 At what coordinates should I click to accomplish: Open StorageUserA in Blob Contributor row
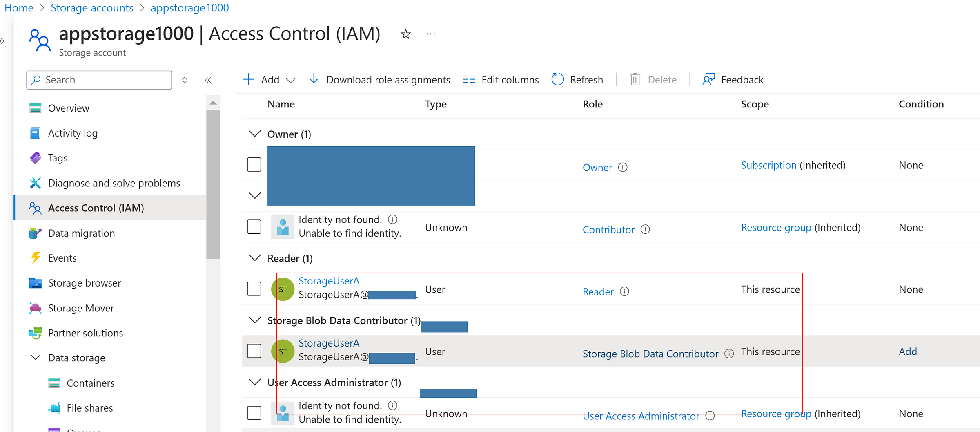(x=329, y=343)
